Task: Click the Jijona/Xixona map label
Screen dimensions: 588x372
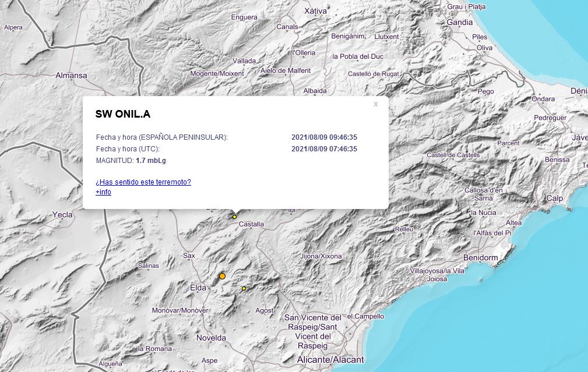Action: [x=321, y=256]
